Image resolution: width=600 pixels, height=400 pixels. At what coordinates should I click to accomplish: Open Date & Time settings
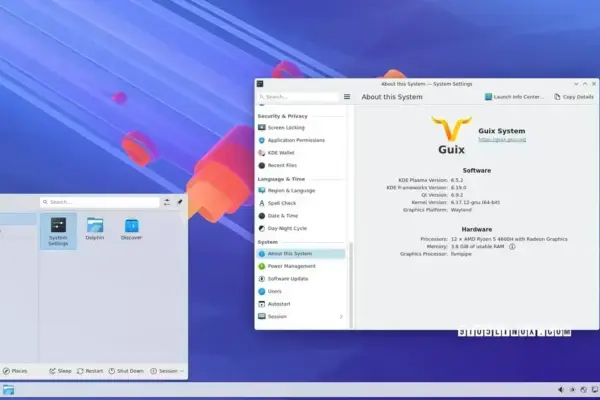point(301,216)
